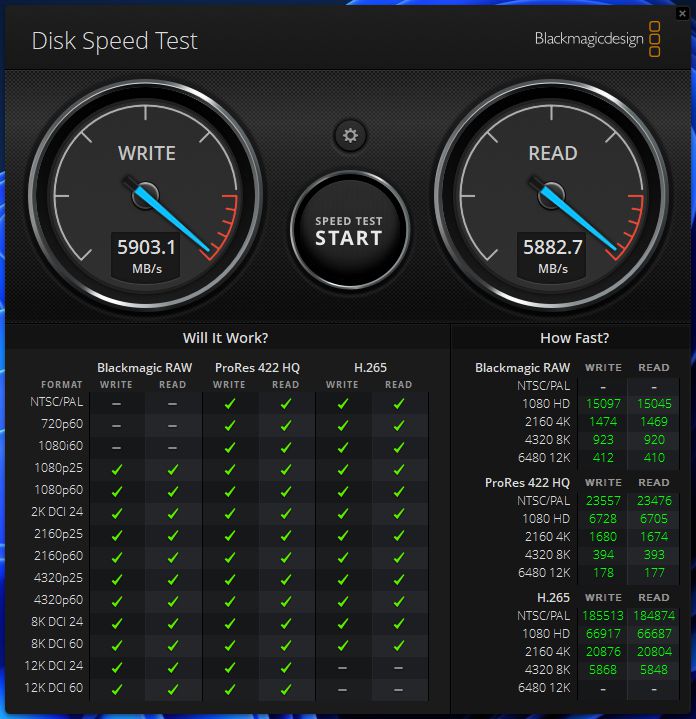Click ProRes 6480 12K write value 178
696x719 pixels.
pos(603,573)
